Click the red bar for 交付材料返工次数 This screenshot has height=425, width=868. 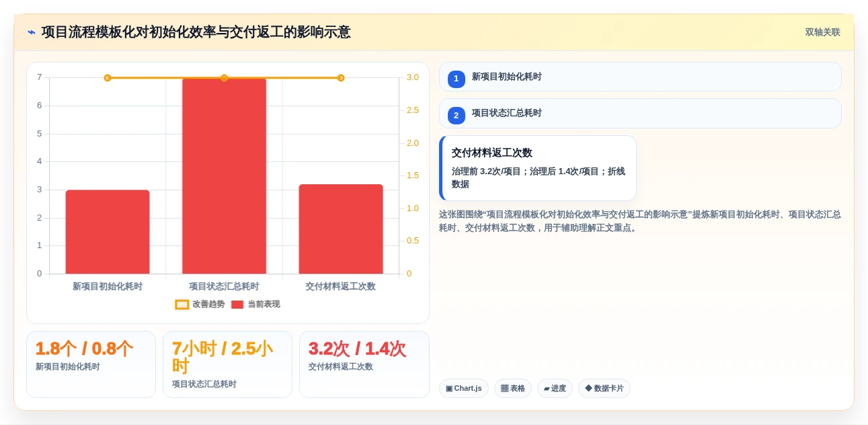(341, 229)
